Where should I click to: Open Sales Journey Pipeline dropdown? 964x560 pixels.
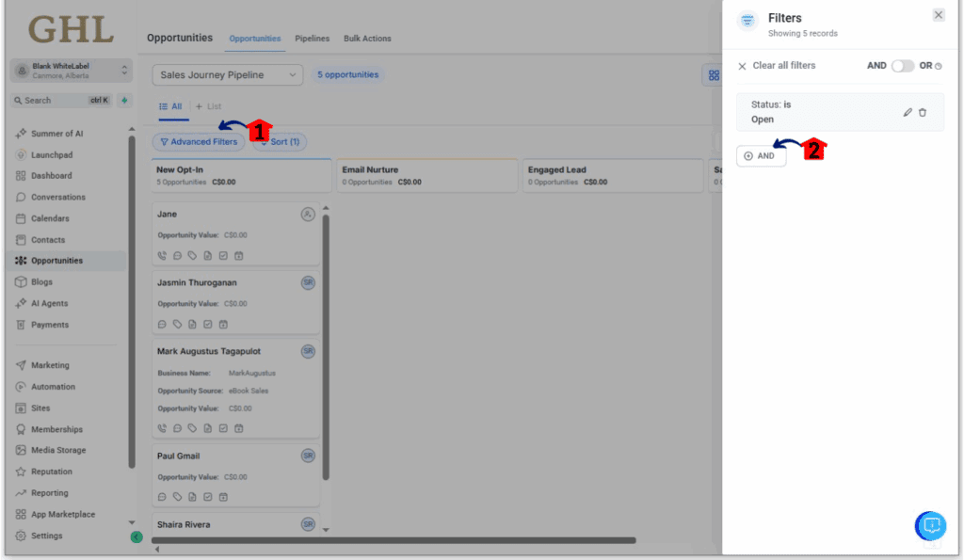coord(228,75)
